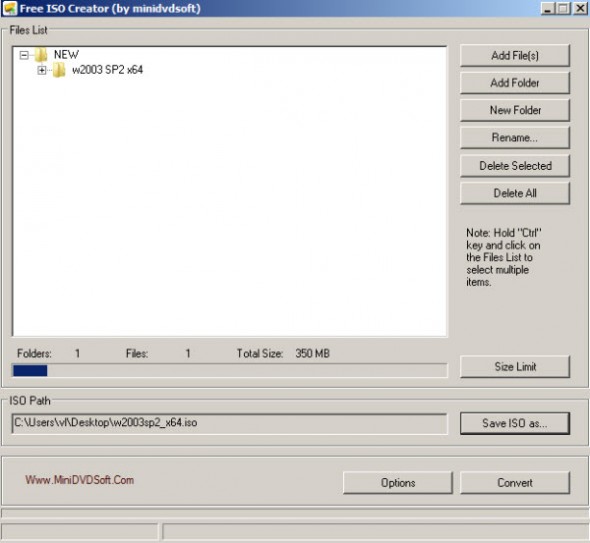This screenshot has width=590, height=543.
Task: Open the Options dialog
Action: 398,483
